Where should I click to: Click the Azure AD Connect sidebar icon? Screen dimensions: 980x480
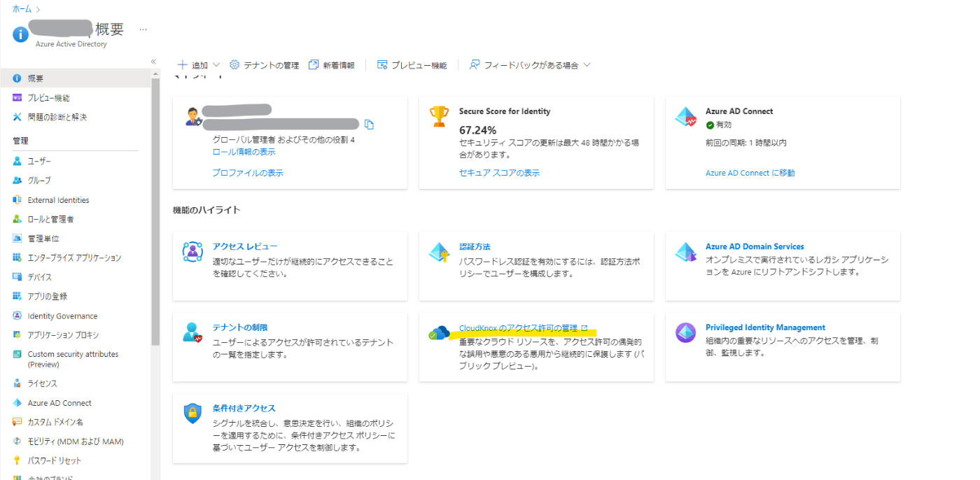click(x=17, y=403)
